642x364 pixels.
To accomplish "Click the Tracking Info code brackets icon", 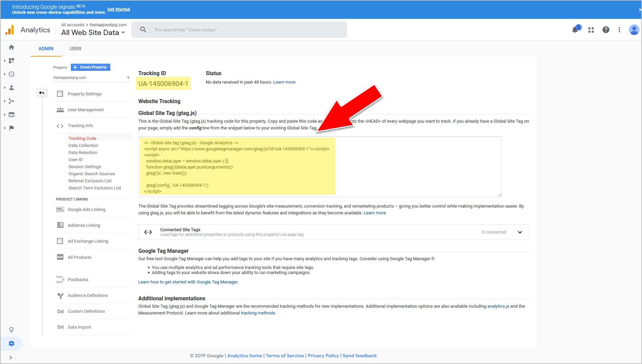I will (x=60, y=126).
